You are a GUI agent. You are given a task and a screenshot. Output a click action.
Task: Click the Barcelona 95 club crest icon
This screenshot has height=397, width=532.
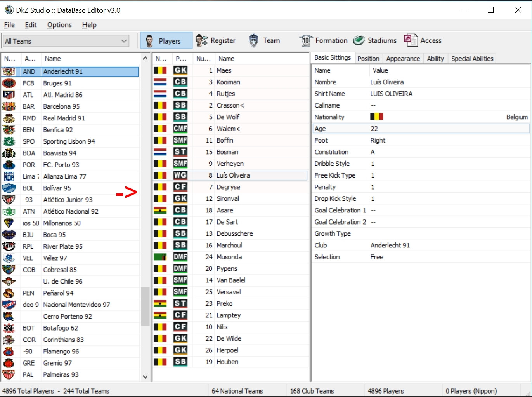[x=9, y=106]
